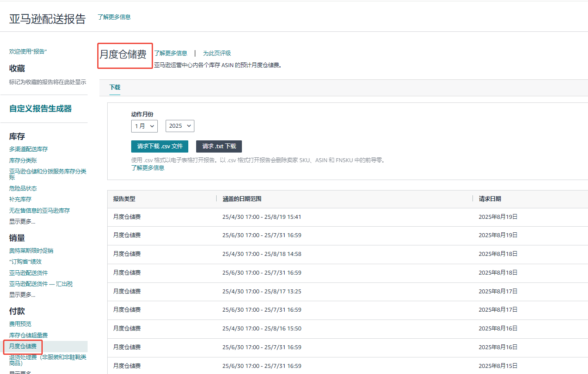Expand 显示更多... under the 销量 section

coord(22,295)
